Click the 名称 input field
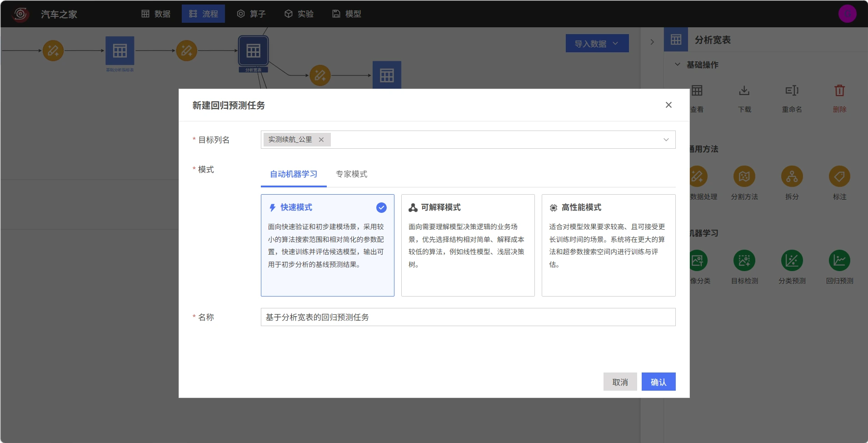Viewport: 868px width, 443px height. [x=468, y=317]
